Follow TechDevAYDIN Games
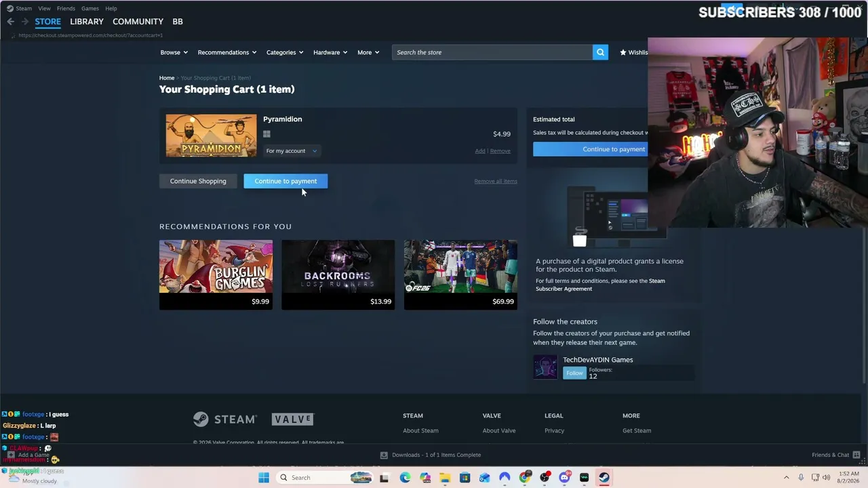868x488 pixels. [x=574, y=373]
